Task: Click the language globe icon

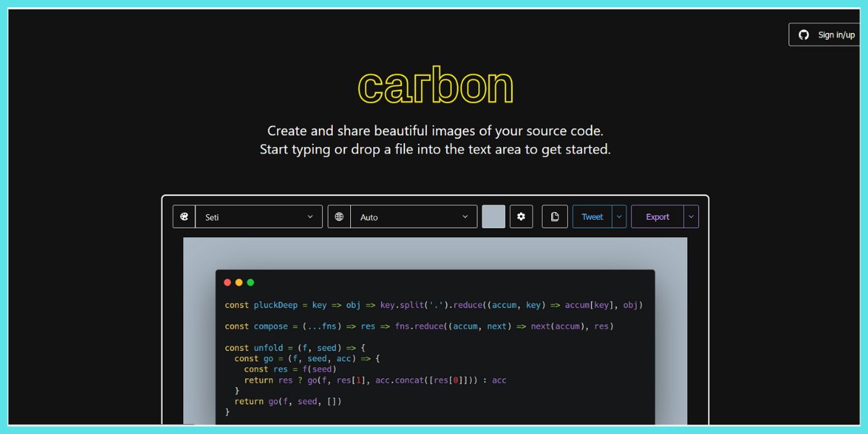Action: (x=339, y=216)
